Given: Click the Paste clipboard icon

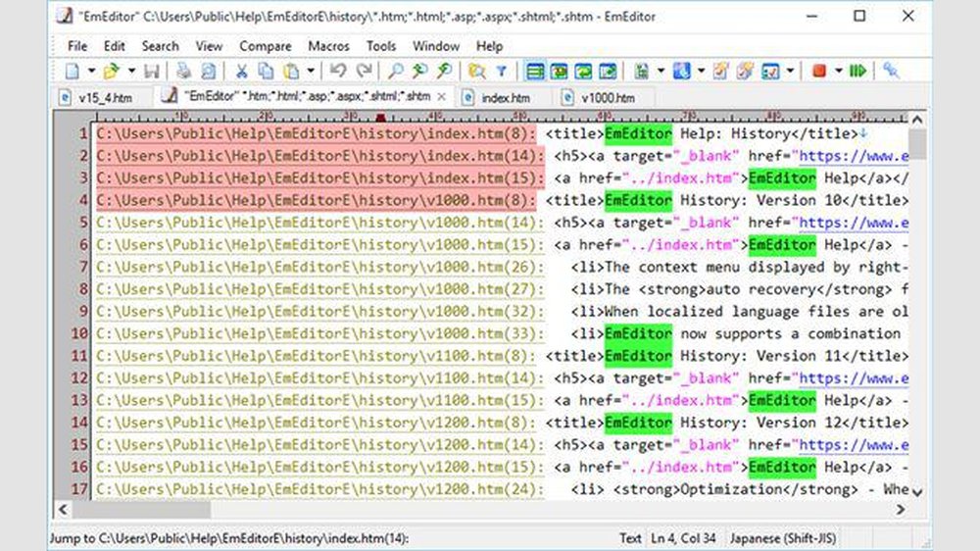Looking at the screenshot, I should tap(291, 72).
